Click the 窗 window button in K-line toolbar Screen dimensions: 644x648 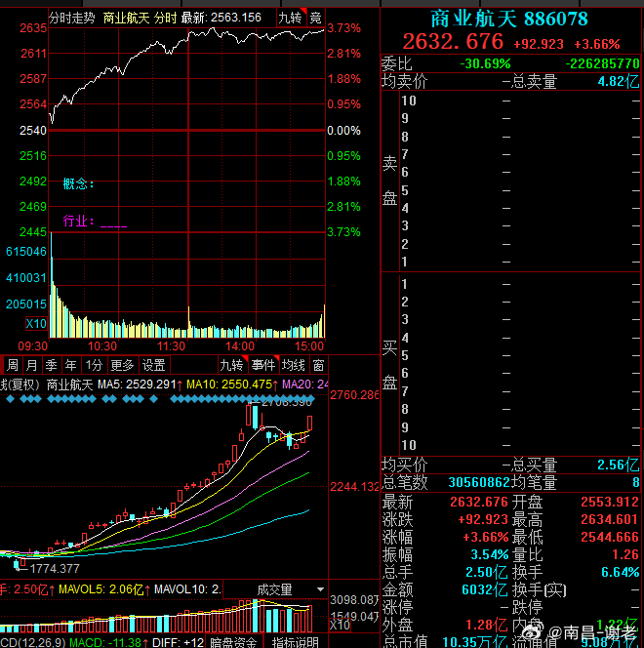coord(318,365)
